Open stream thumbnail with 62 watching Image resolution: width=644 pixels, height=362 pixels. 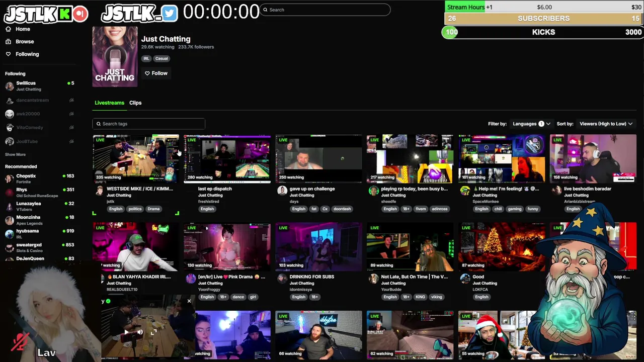410,334
